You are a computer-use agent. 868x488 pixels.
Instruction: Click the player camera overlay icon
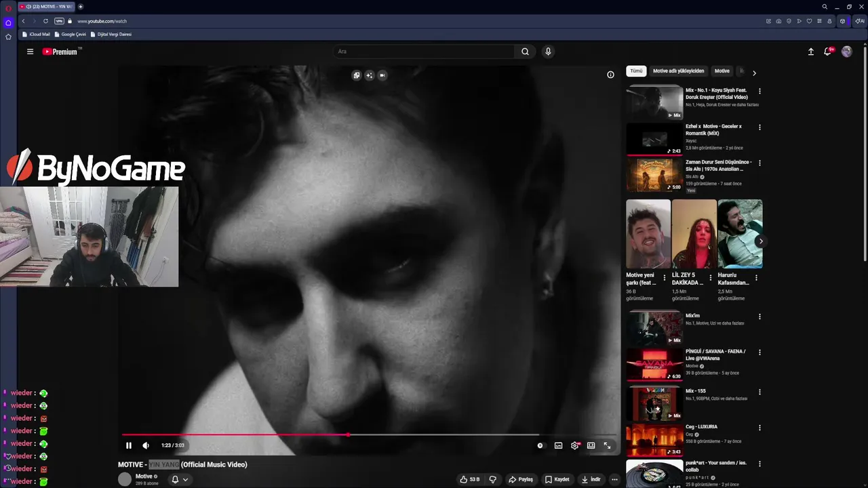(382, 75)
